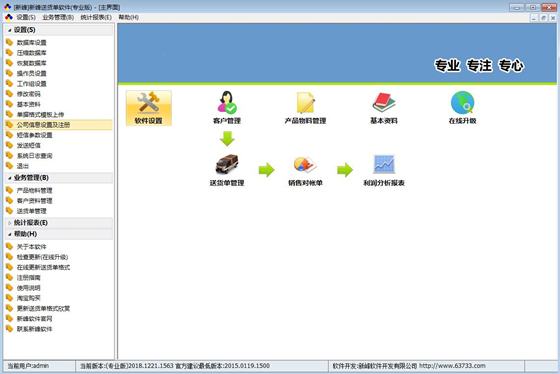Close the inner 主界面 child window

[x=553, y=18]
